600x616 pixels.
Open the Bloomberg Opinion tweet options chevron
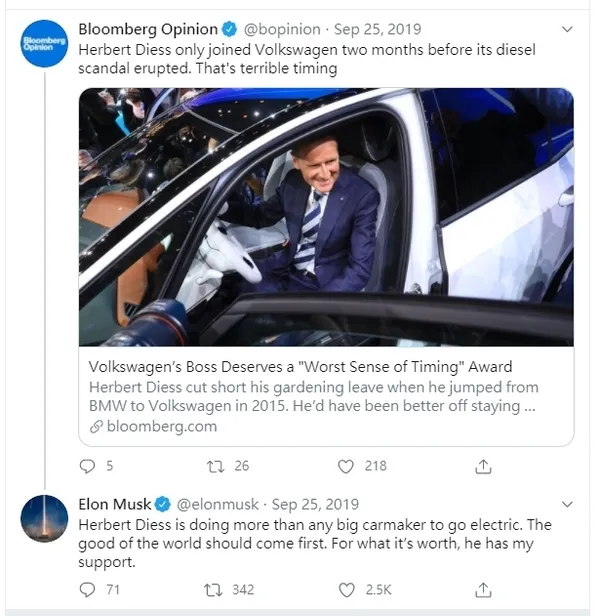567,29
